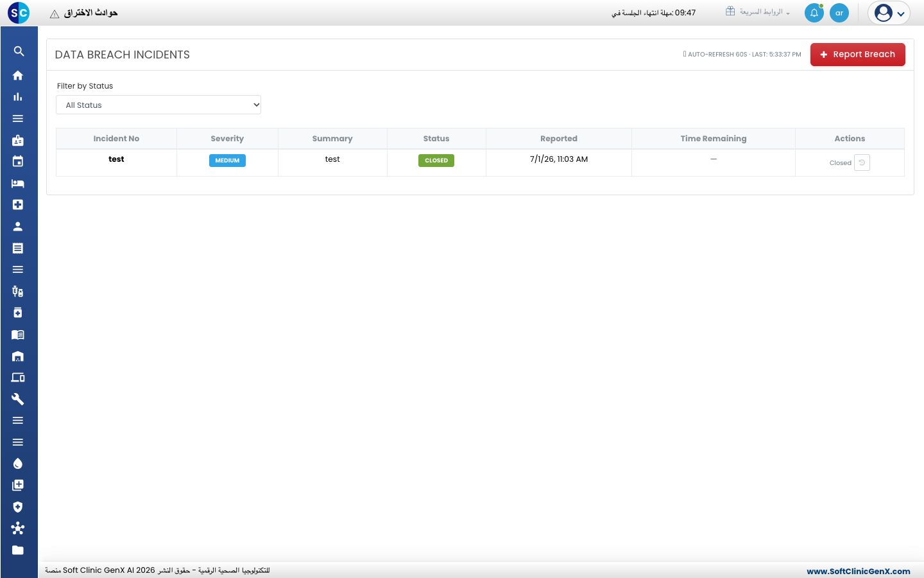Viewport: 924px width, 578px height.
Task: Click the Report Breach button
Action: pyautogui.click(x=858, y=55)
